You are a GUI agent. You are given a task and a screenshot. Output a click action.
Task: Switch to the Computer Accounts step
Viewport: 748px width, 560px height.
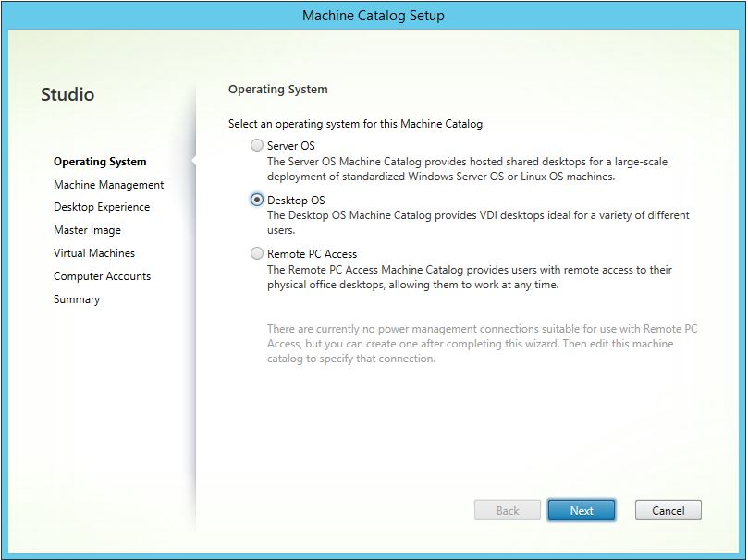(x=102, y=276)
